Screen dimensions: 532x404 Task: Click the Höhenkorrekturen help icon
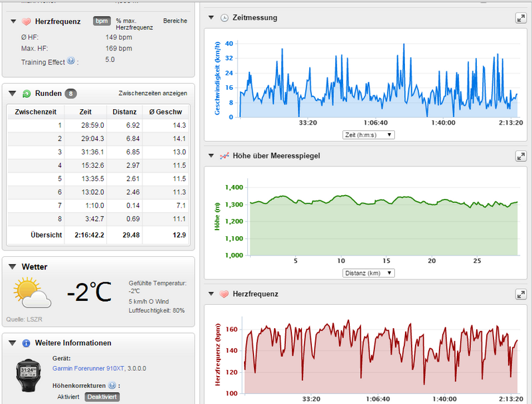coord(112,385)
